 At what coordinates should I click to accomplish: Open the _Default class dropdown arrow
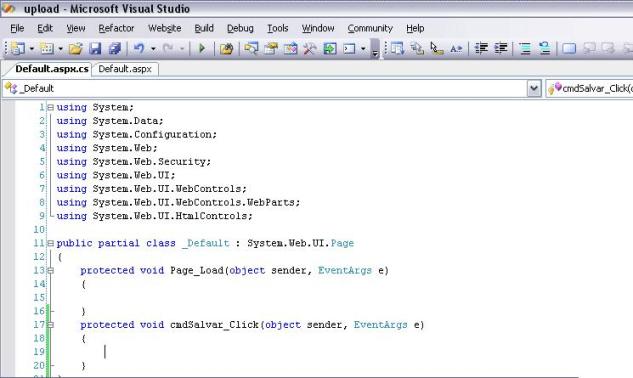534,88
